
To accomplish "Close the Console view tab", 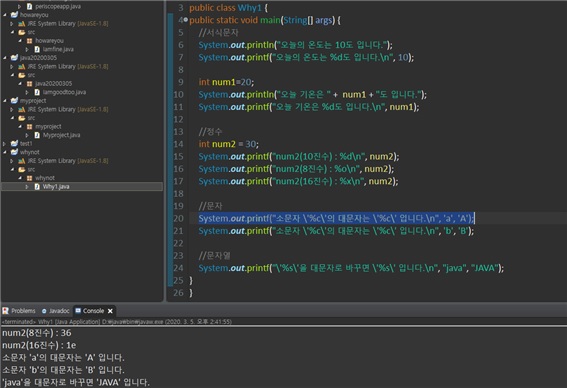I will tap(110, 311).
